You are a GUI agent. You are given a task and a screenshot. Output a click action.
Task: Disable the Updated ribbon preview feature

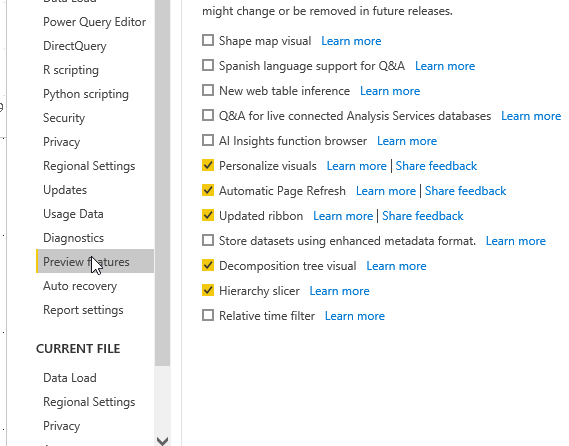tap(208, 216)
